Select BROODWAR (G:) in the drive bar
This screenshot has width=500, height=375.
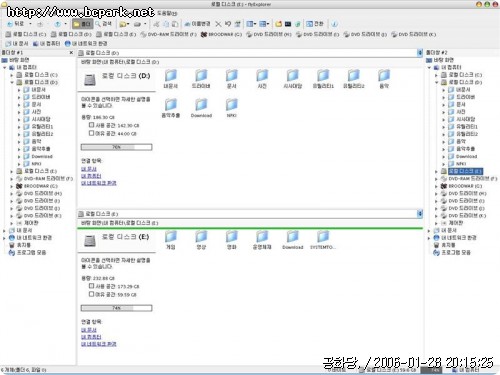coord(221,34)
